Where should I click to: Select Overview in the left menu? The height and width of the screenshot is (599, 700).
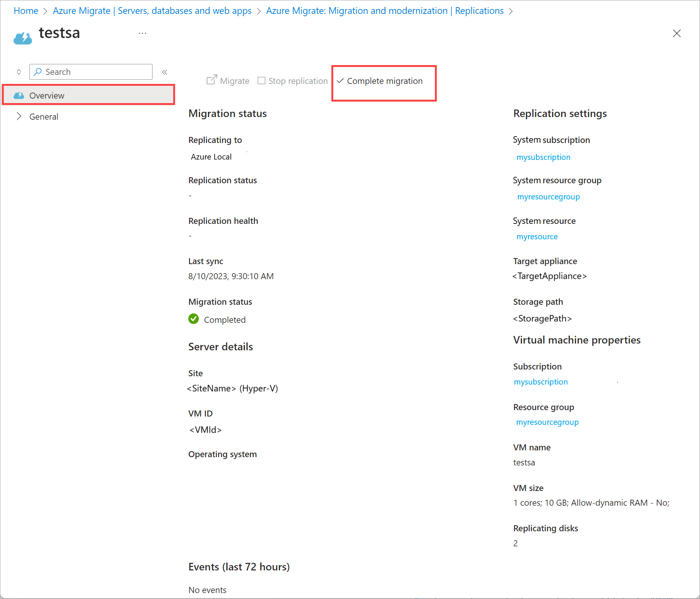pyautogui.click(x=47, y=95)
